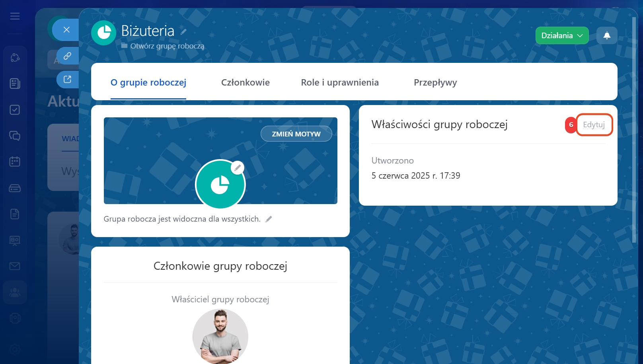Click the date 5 czerwca 2025 r. 17:39
Viewport: 643px width, 364px height.
(416, 175)
